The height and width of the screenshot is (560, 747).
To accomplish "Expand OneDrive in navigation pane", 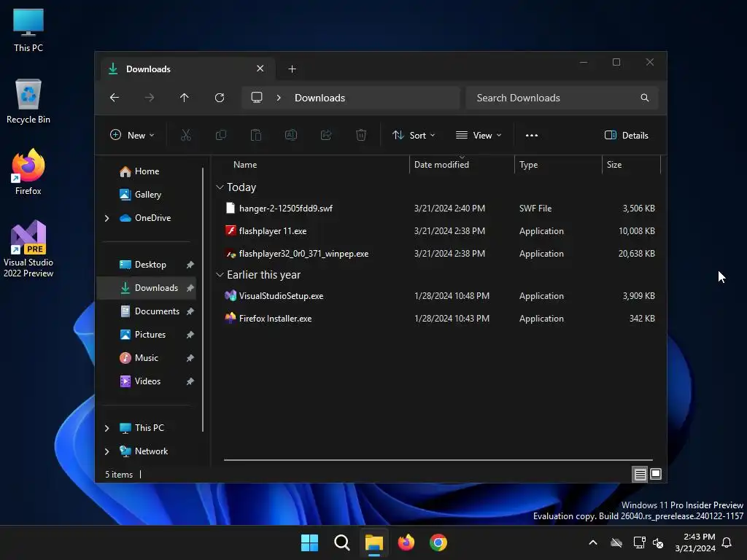I will [x=107, y=218].
